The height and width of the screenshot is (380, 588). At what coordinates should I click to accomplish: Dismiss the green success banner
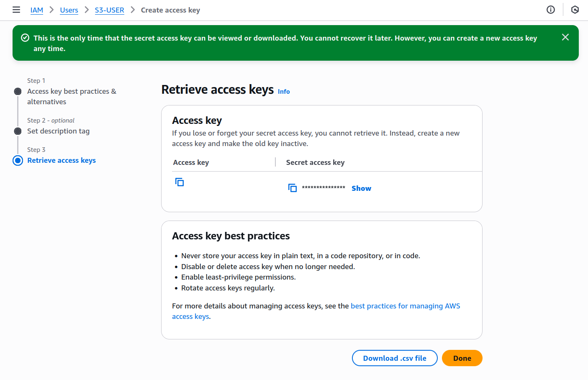coord(565,37)
